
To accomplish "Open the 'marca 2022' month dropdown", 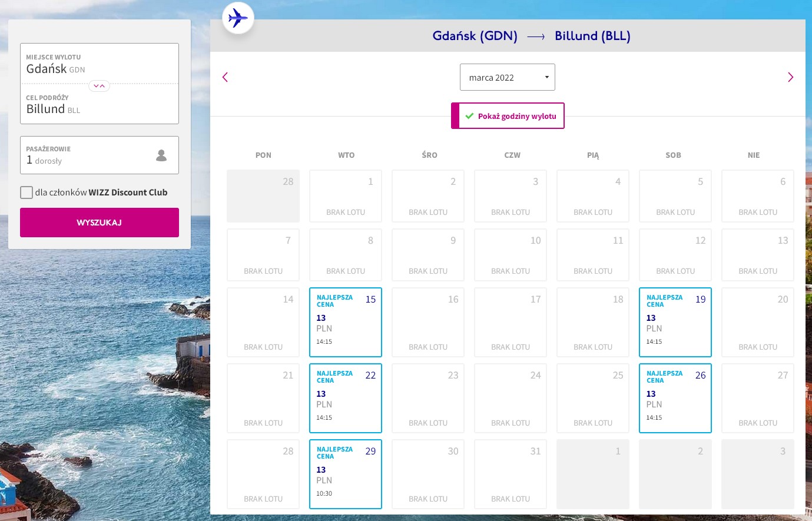I will point(508,77).
